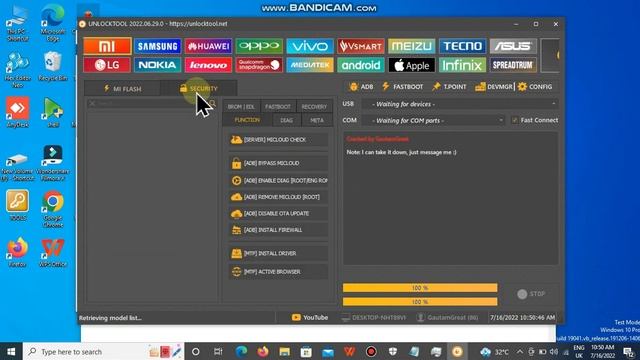
Task: Run ADB Enable Diag Root function
Action: [x=278, y=180]
